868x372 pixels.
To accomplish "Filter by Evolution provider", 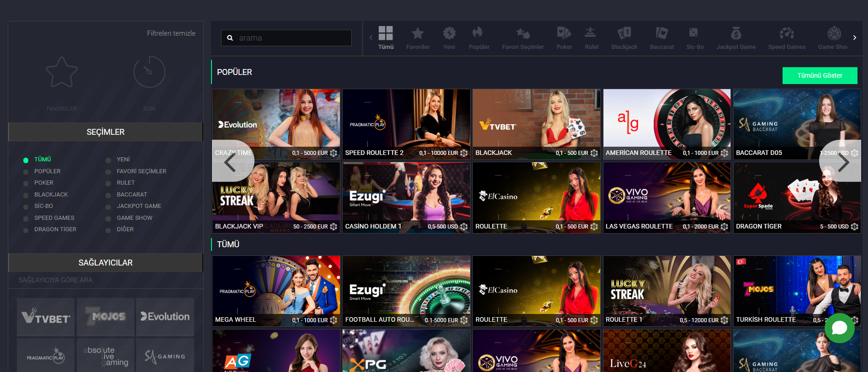I will click(165, 317).
